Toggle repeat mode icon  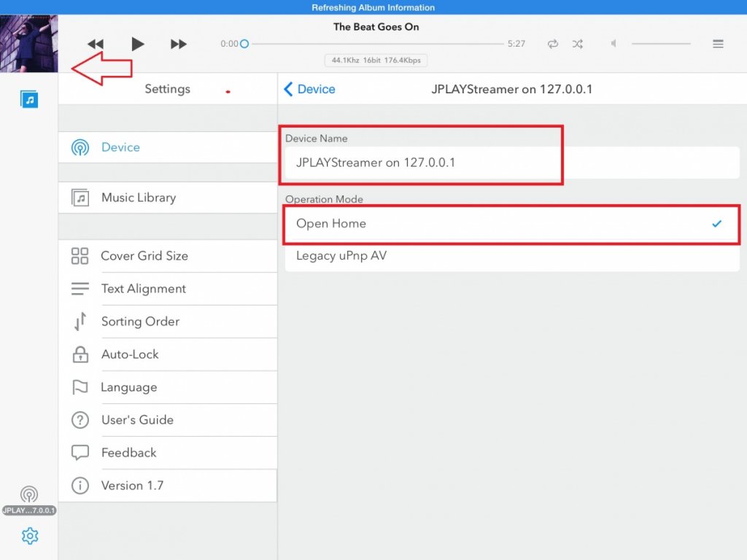pyautogui.click(x=553, y=44)
